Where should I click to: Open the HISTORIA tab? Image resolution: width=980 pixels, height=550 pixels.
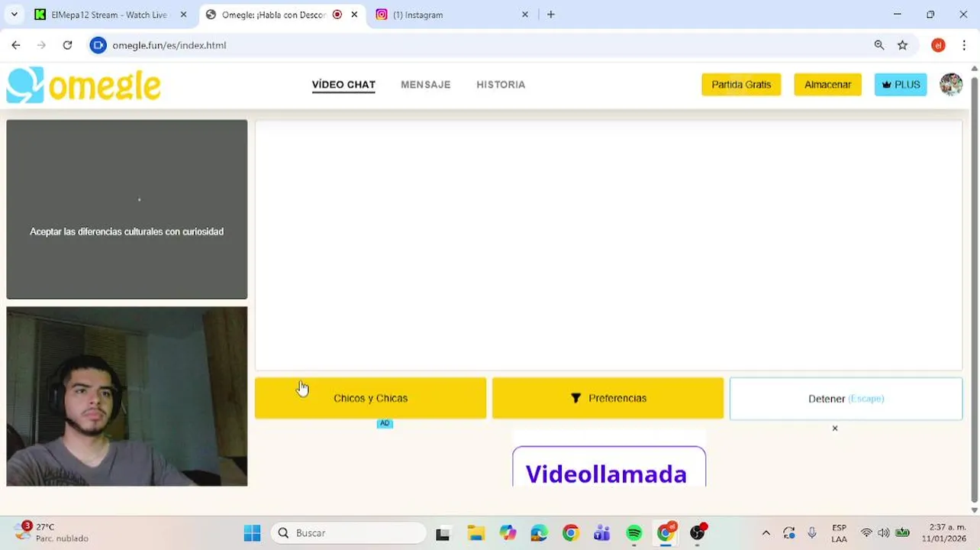click(x=501, y=85)
